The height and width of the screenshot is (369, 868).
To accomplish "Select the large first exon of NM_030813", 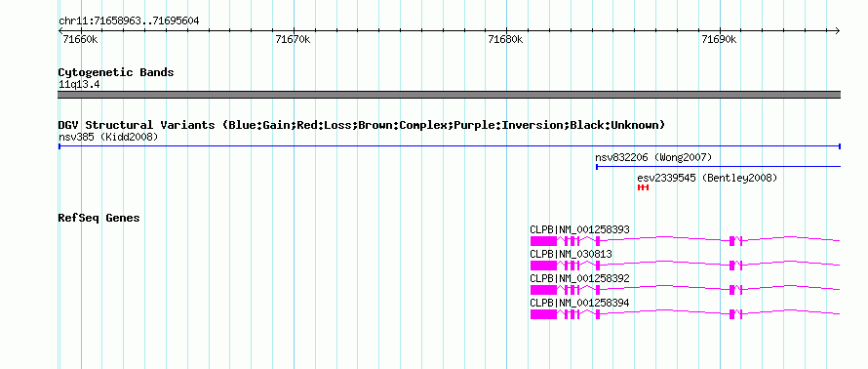I will pos(543,266).
